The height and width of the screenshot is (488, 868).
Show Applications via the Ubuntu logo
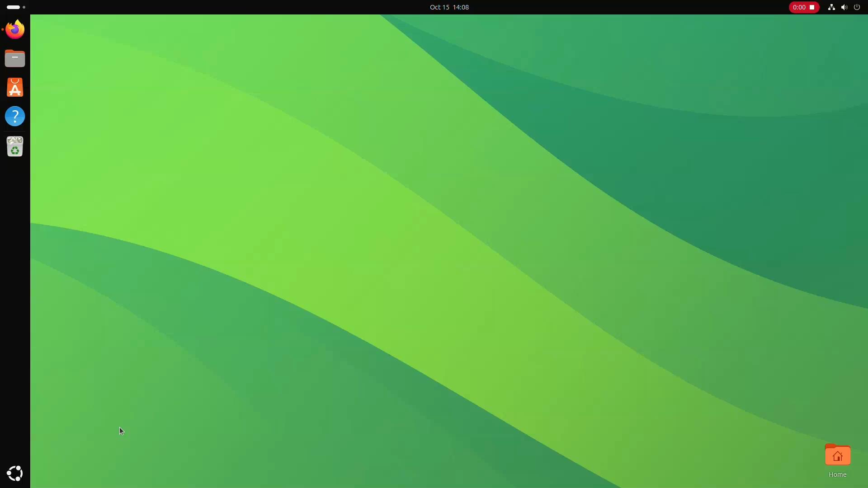click(x=15, y=473)
